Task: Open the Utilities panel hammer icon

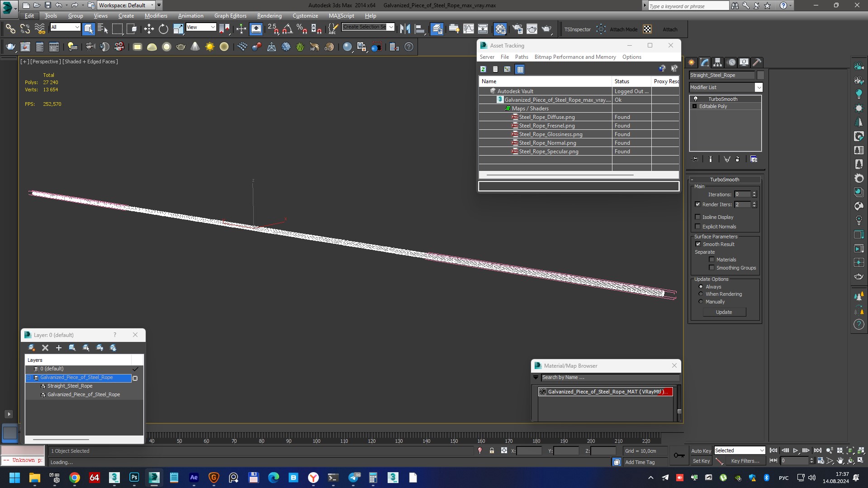Action: [757, 62]
